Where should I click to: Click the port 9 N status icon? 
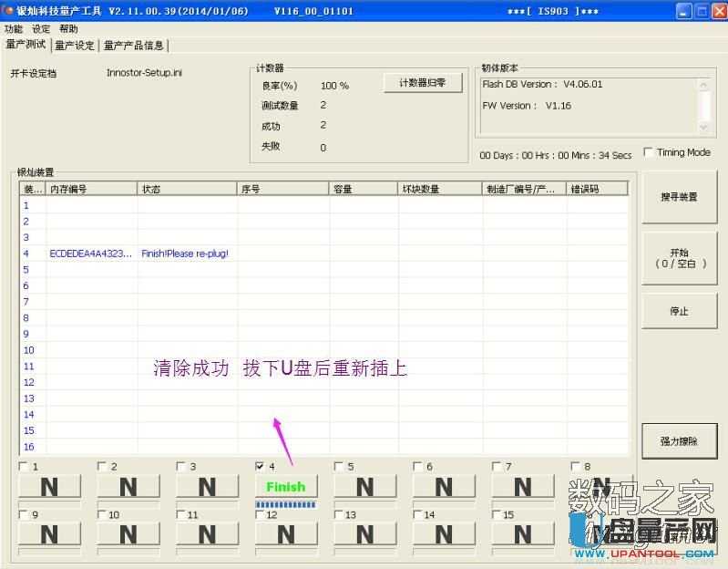pyautogui.click(x=49, y=533)
